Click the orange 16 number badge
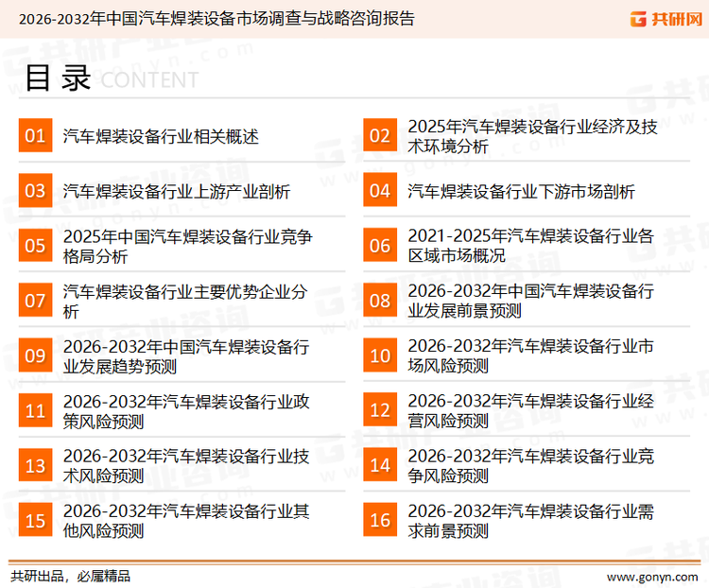The height and width of the screenshot is (588, 709). [380, 520]
